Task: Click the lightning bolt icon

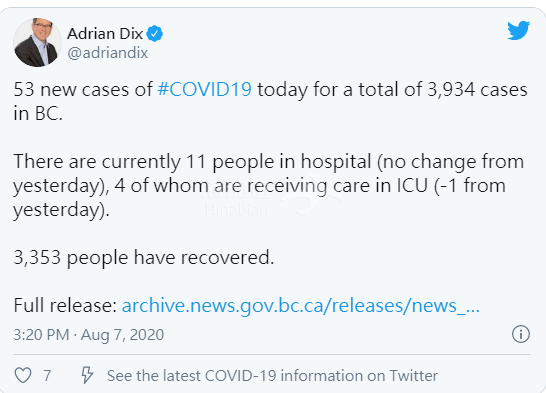Action: point(87,375)
